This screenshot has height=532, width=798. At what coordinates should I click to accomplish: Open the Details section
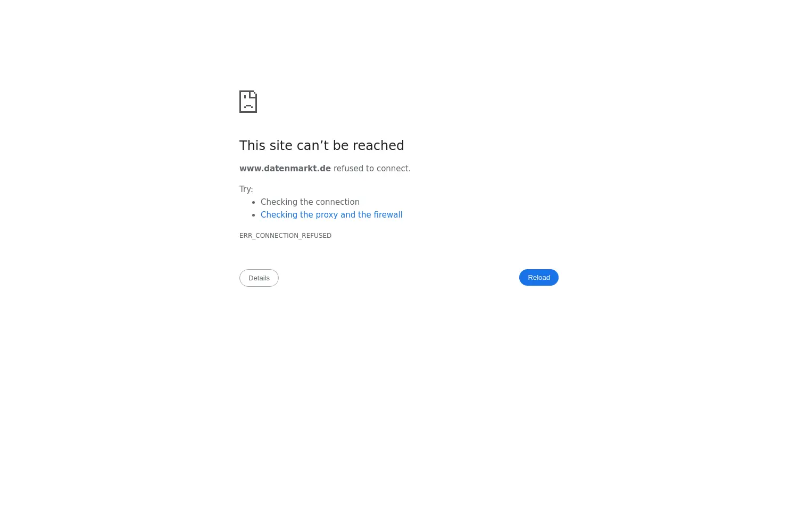pos(259,278)
